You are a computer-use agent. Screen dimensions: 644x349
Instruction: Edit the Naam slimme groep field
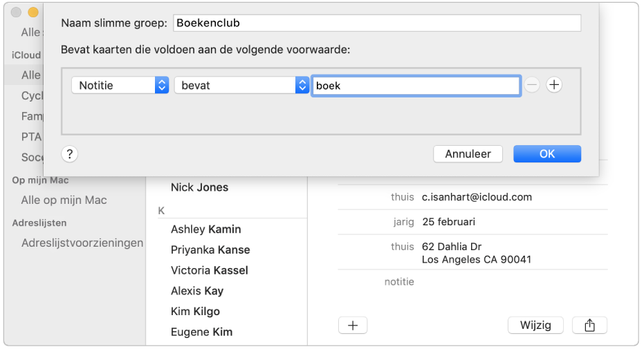tap(376, 23)
